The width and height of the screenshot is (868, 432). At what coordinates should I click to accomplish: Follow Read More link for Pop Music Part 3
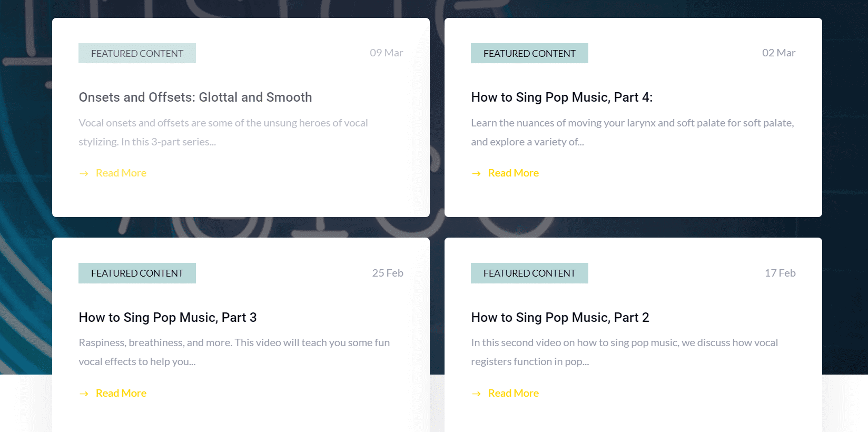click(x=121, y=393)
